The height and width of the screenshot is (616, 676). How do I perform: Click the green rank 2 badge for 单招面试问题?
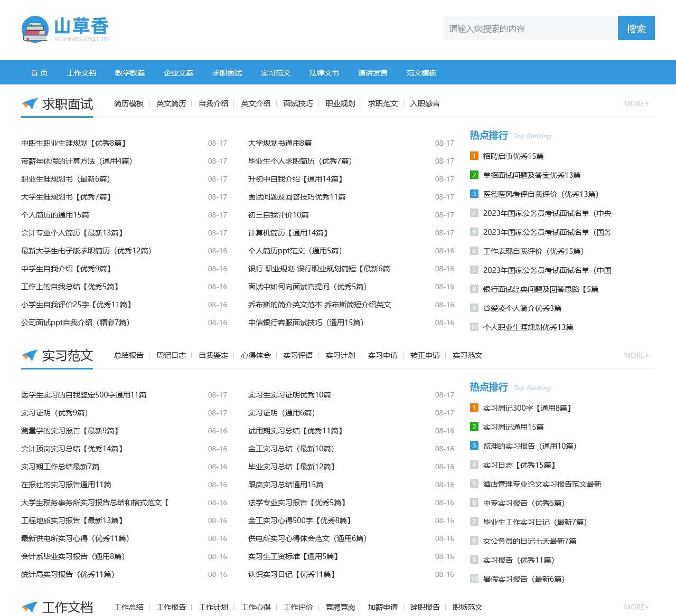tap(474, 175)
